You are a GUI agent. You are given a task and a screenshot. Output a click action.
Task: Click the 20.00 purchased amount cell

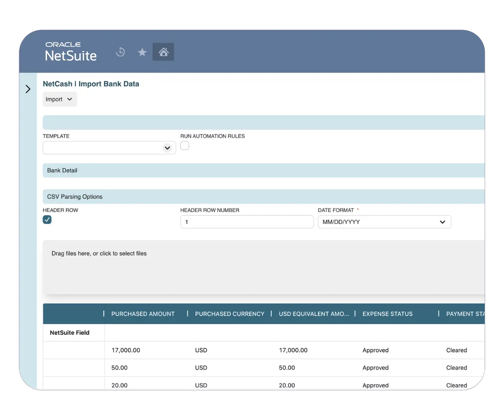point(119,385)
